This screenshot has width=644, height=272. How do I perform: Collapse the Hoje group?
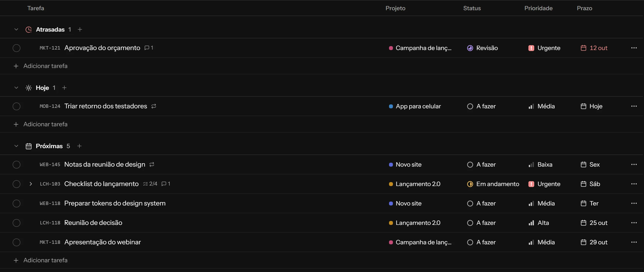click(16, 87)
